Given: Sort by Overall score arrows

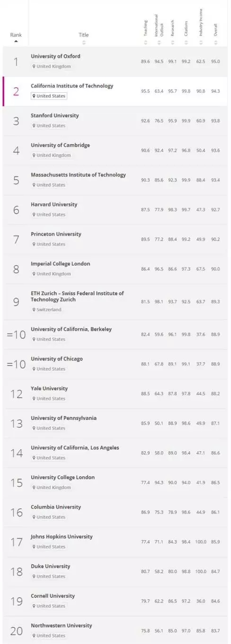Looking at the screenshot, I should click(x=216, y=43).
